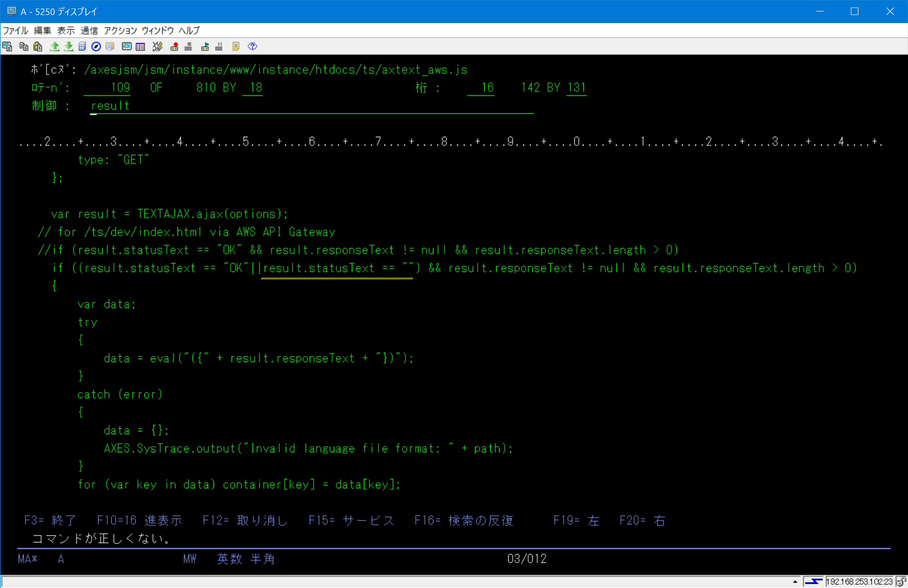Screen dimensions: 908x588
Task: Play macro using the green-flag icon
Action: [x=205, y=47]
